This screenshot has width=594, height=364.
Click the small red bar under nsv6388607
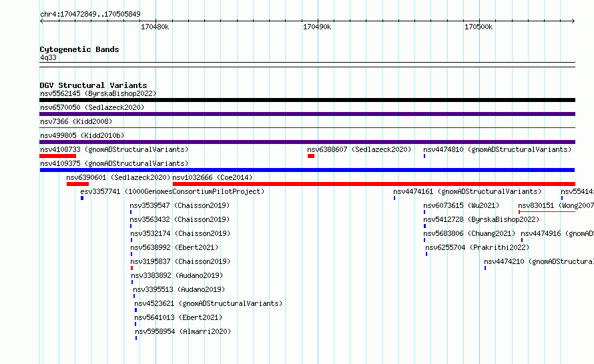coord(311,156)
